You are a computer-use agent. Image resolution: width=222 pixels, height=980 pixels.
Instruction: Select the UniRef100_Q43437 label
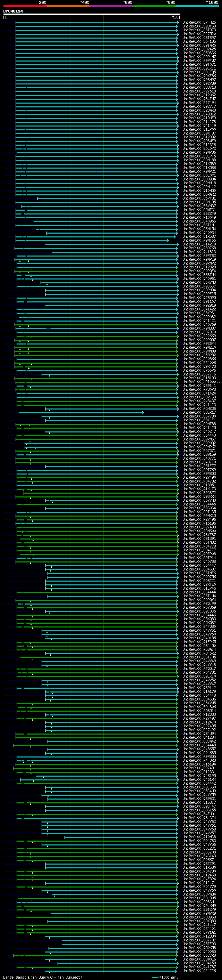tap(199, 401)
